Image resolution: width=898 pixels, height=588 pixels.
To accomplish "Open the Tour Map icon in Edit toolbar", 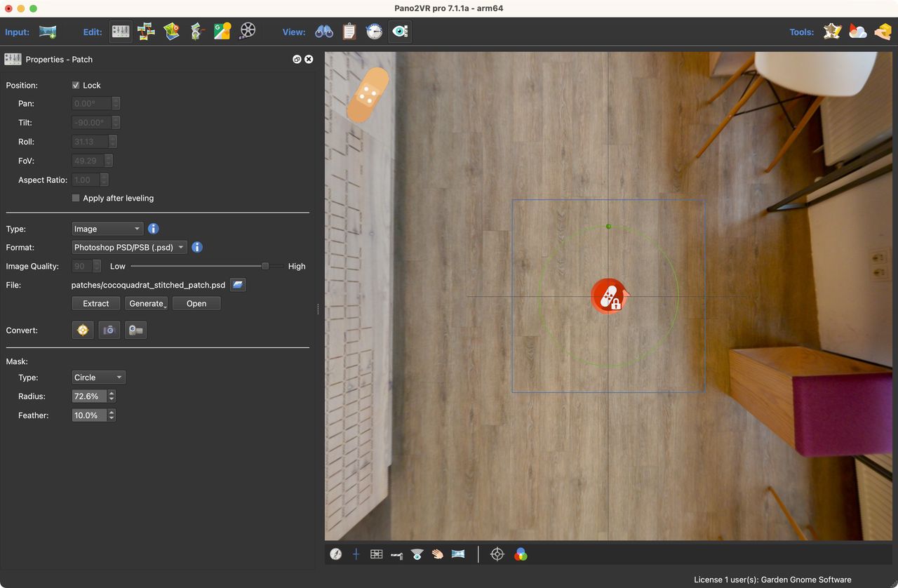I will click(x=172, y=32).
